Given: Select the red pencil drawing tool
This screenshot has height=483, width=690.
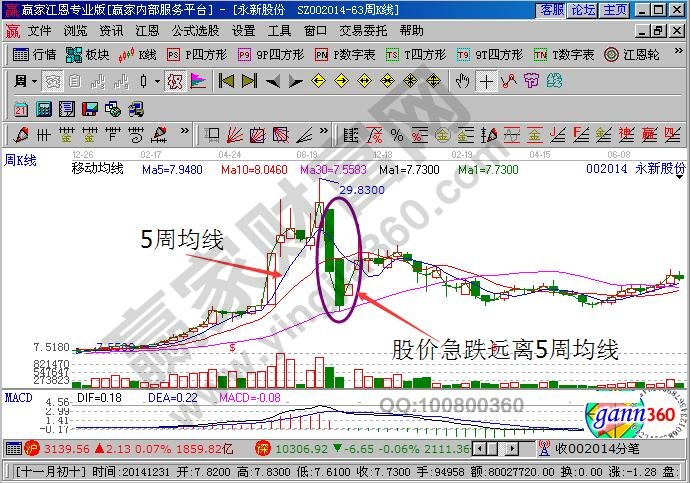Looking at the screenshot, I should point(21,135).
